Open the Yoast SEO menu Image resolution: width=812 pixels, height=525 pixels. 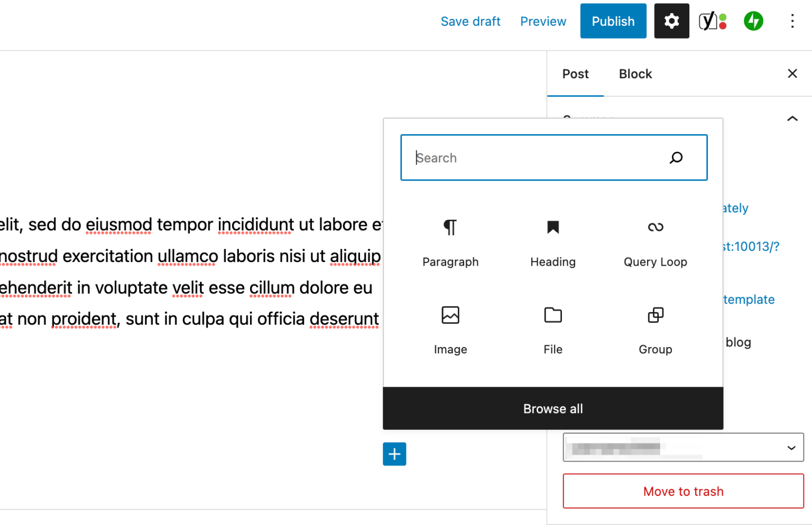712,21
